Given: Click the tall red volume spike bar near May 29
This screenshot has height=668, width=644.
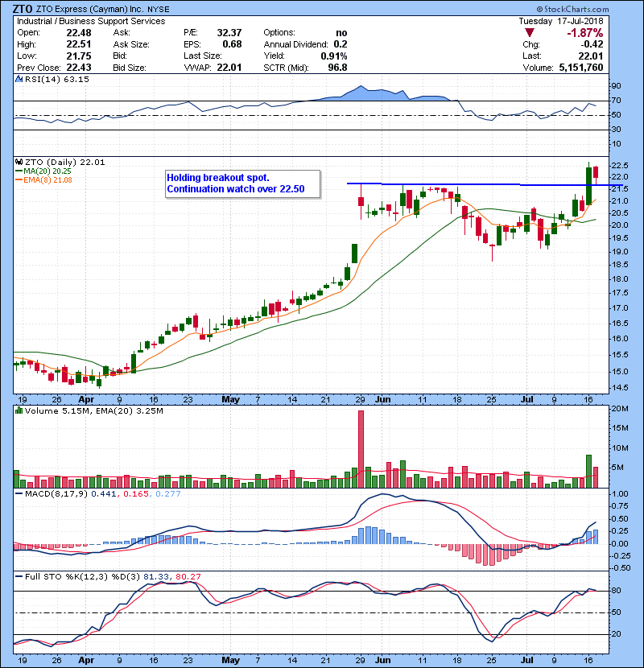Looking at the screenshot, I should pos(361,449).
